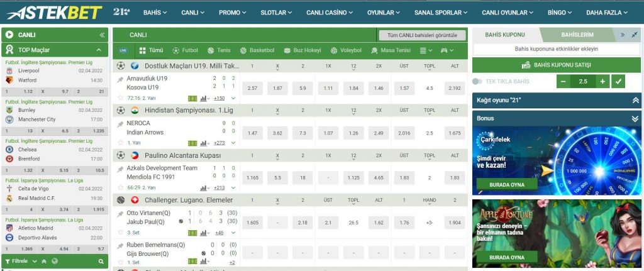Expand more sports list dropdown
The image size is (644, 271).
click(x=426, y=50)
